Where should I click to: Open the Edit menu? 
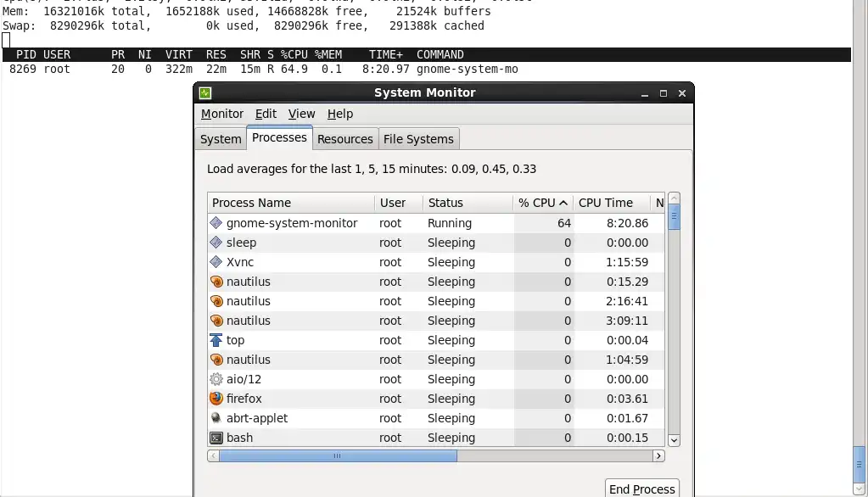pos(266,114)
